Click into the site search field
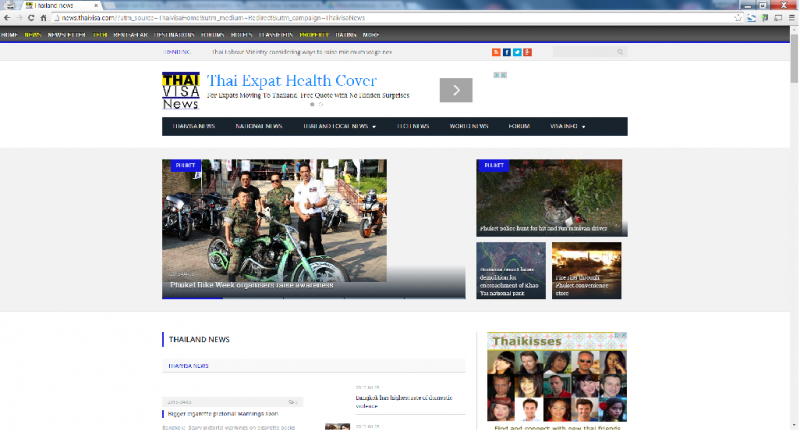Image resolution: width=800 pixels, height=432 pixels. click(584, 52)
